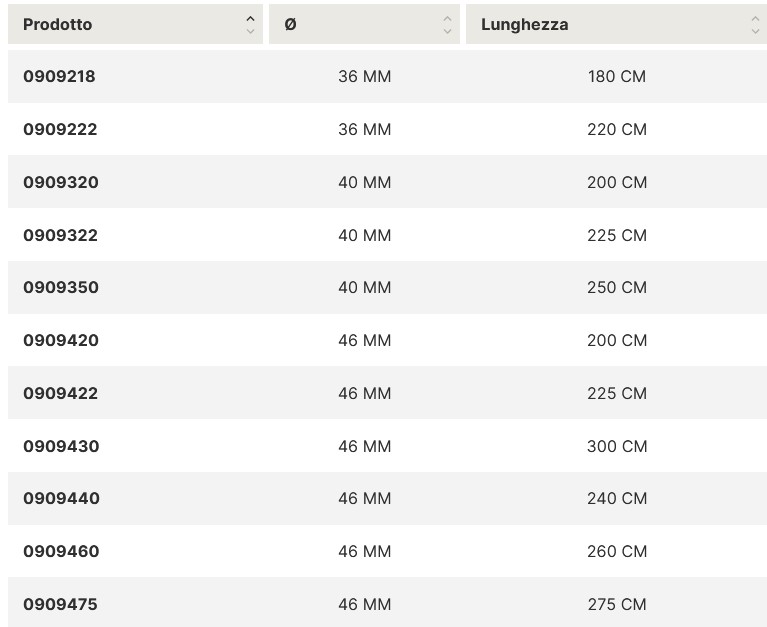767x627 pixels.
Task: Click the 300 CM length cell
Action: point(617,447)
